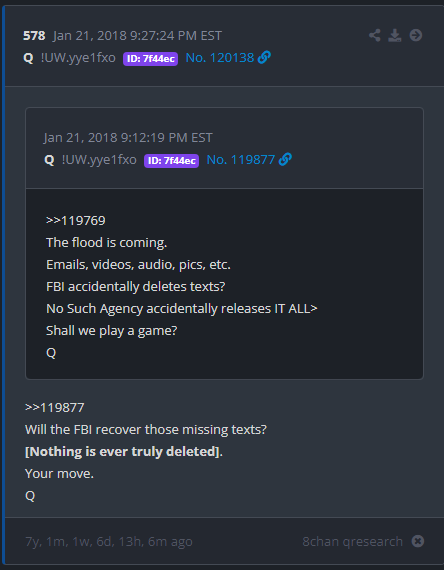
Task: Select tripcode !UW.yye1fxo in quoted post
Action: [x=99, y=159]
